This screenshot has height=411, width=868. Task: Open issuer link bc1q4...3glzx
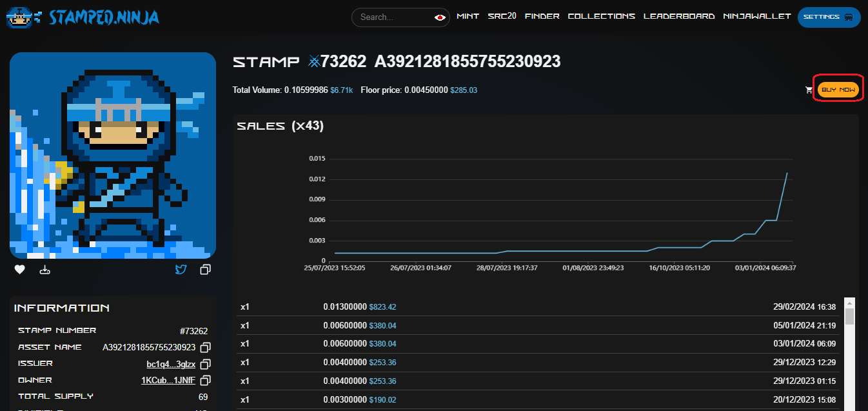171,364
